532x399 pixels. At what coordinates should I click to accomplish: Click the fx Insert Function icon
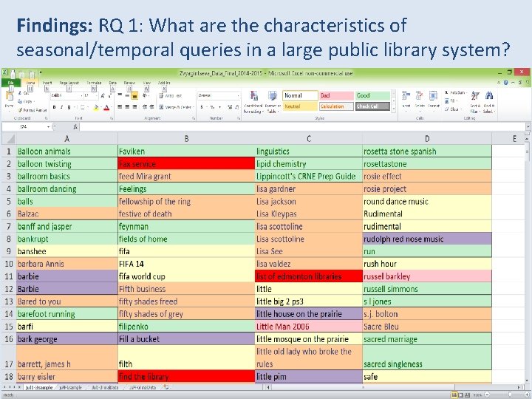coord(75,127)
